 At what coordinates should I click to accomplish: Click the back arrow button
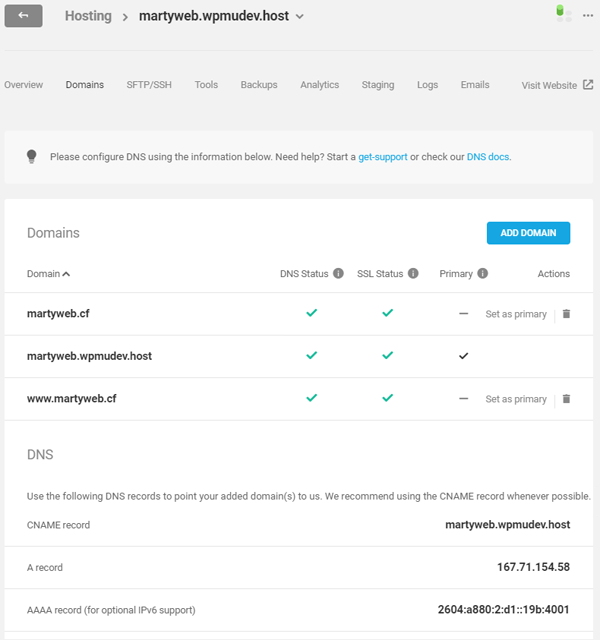[23, 16]
